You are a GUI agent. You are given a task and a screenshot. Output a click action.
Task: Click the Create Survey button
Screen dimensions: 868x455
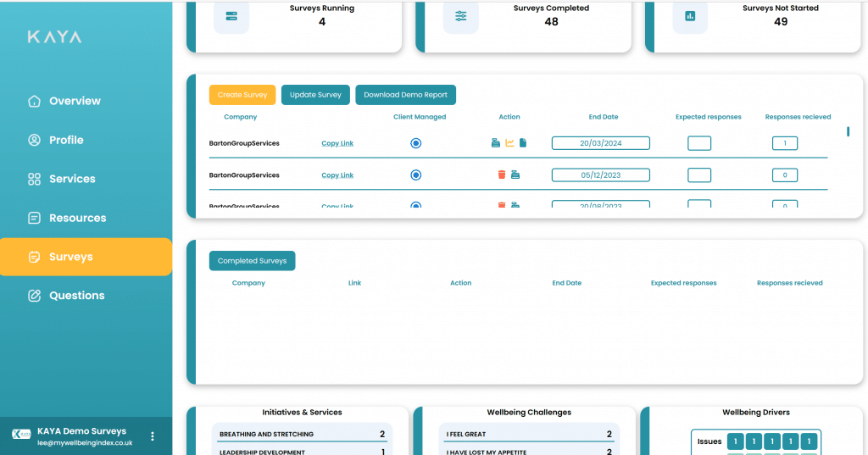pos(242,95)
